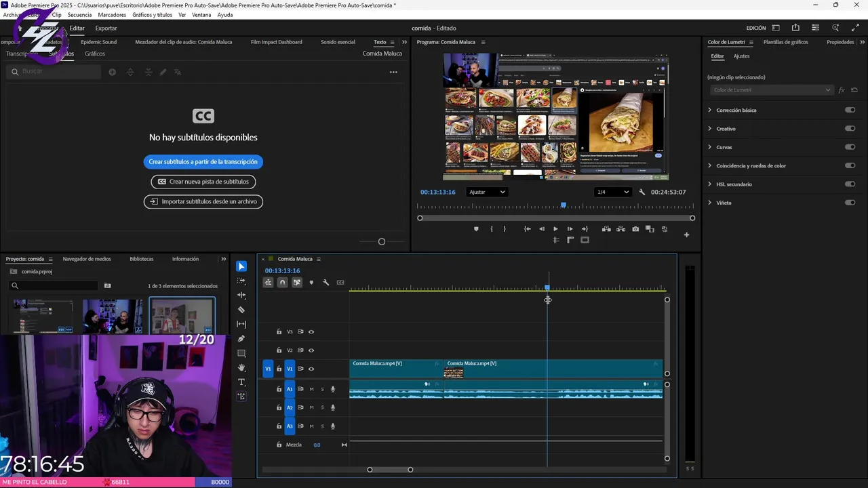Click Crear nueva pista de subtítulos
The width and height of the screenshot is (868, 488).
coord(203,182)
